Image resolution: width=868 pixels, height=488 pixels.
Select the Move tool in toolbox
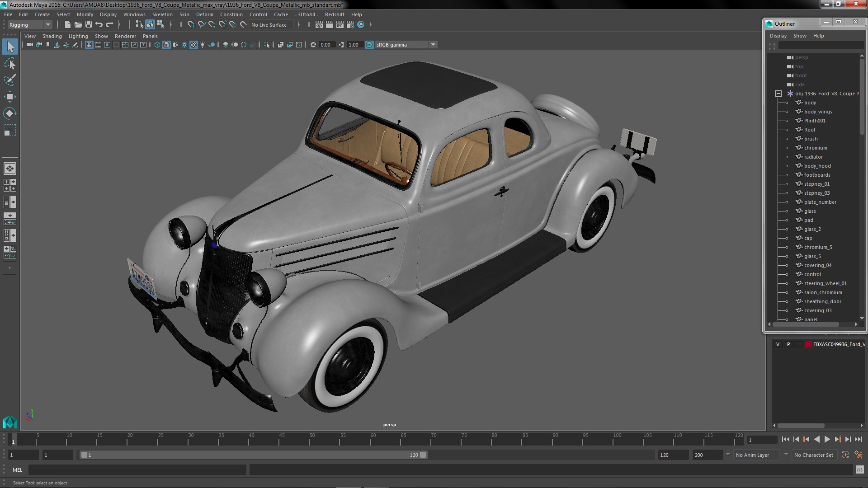point(9,97)
